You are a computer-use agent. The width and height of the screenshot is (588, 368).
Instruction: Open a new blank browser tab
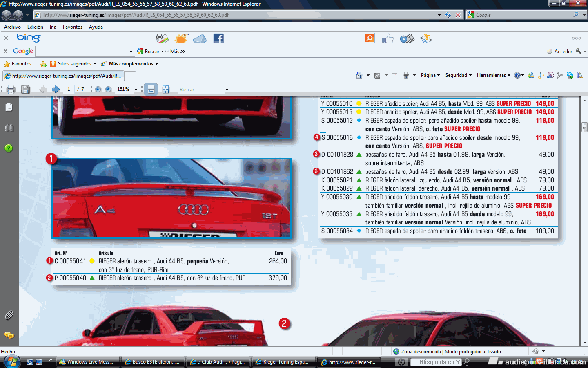click(x=130, y=76)
